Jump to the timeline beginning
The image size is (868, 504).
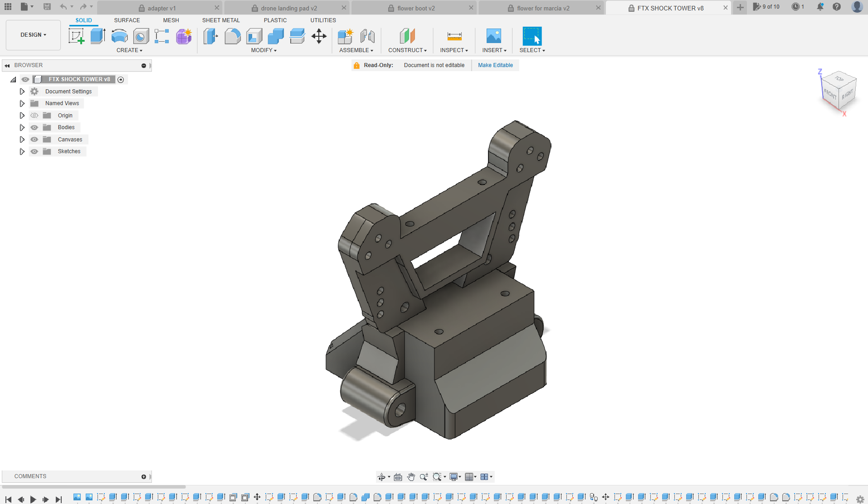[8, 499]
